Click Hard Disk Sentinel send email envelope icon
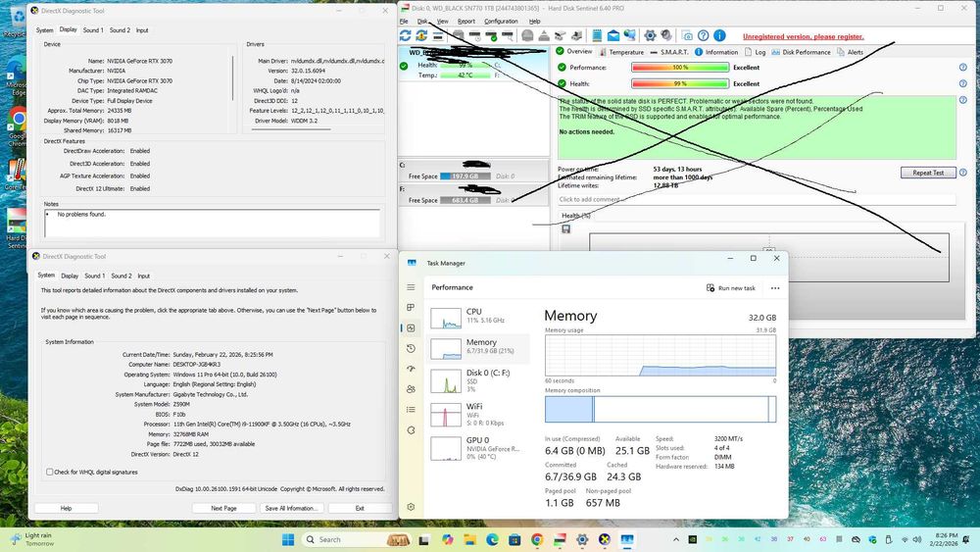This screenshot has height=552, width=980. tap(613, 36)
